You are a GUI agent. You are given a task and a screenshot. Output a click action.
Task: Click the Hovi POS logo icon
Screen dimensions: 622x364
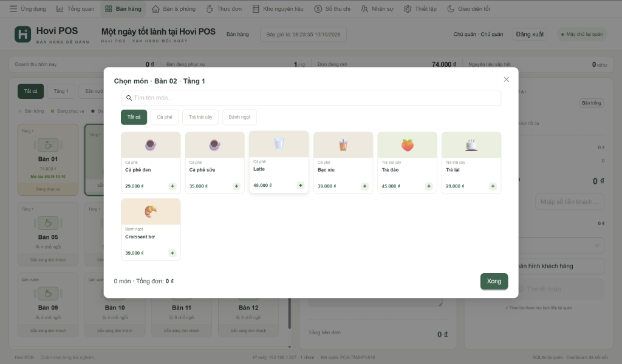pos(22,35)
